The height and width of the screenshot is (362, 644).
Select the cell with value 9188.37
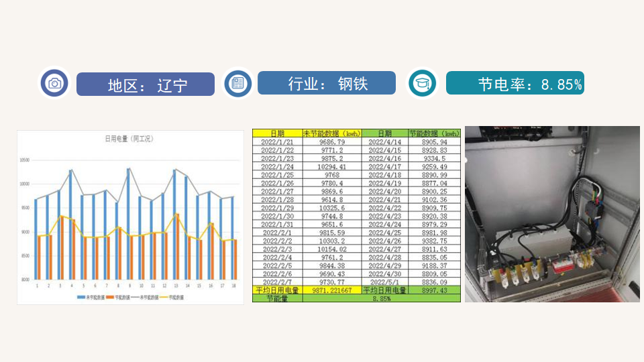(x=435, y=265)
